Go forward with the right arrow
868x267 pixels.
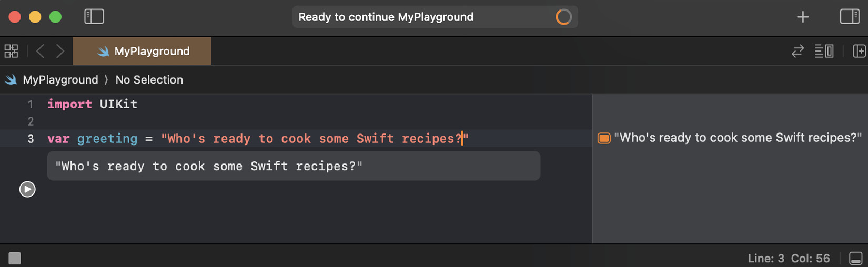coord(60,51)
